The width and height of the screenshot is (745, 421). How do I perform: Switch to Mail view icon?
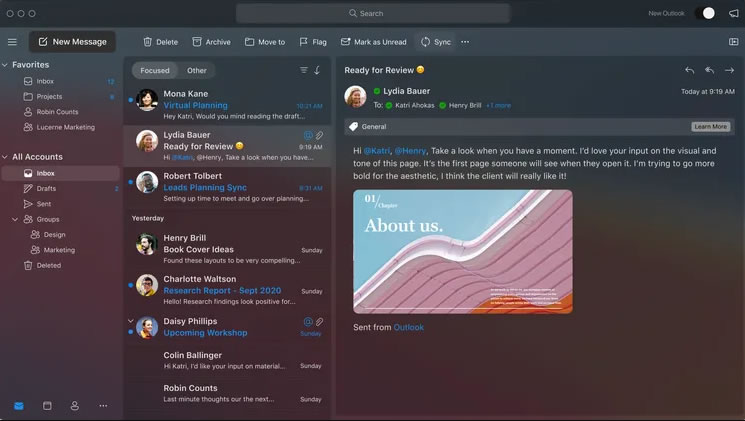click(19, 406)
